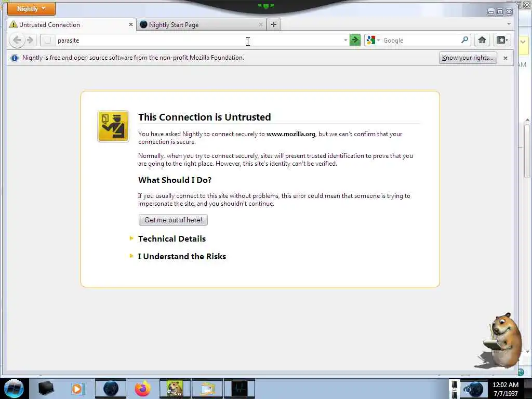
Task: Open the Nightly application menu button
Action: pyautogui.click(x=31, y=9)
